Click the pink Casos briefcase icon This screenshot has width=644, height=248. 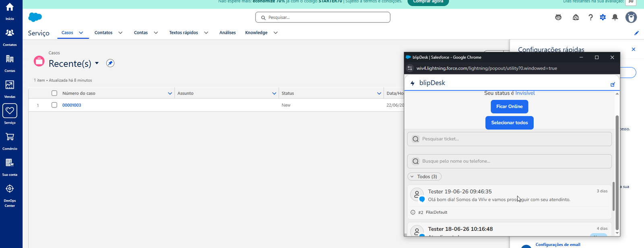point(39,61)
